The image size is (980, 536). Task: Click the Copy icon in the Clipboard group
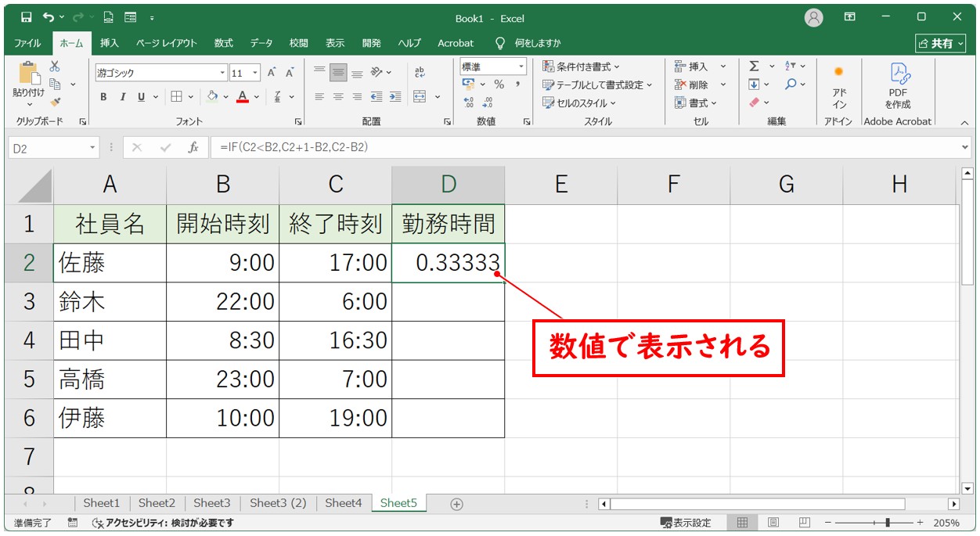56,84
